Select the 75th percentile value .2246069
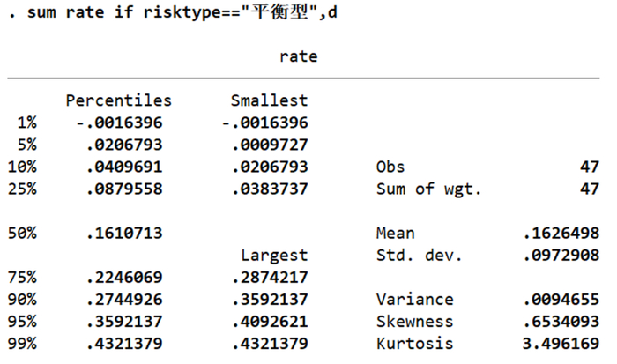The width and height of the screenshot is (617, 364). 124,278
